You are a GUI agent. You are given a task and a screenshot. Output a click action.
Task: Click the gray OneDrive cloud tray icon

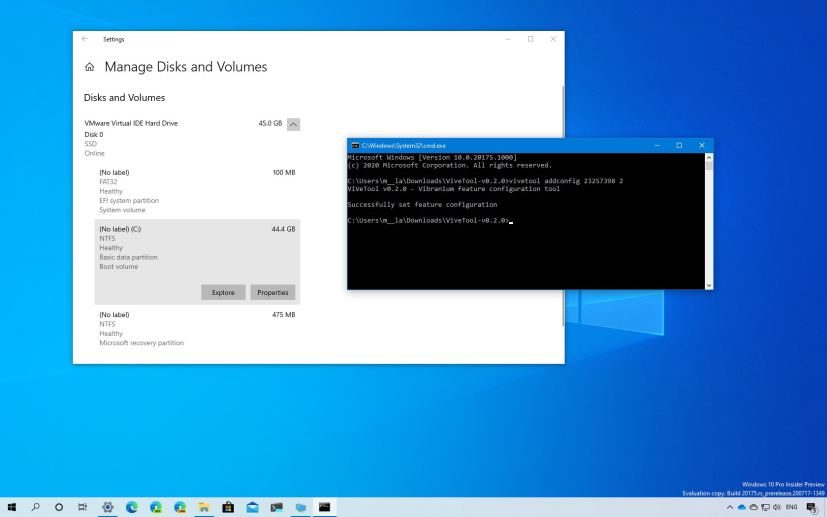(x=754, y=508)
